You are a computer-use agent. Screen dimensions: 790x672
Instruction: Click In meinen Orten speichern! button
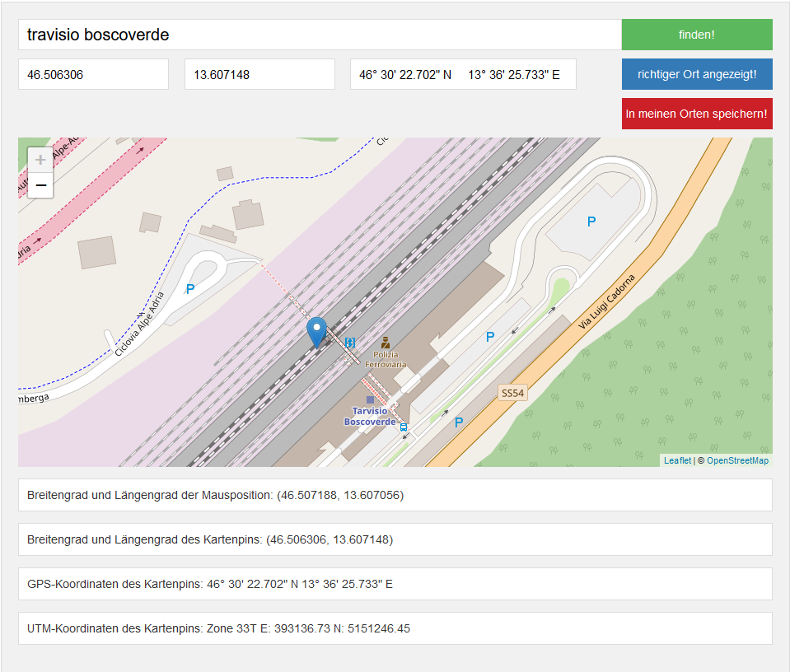[x=697, y=114]
